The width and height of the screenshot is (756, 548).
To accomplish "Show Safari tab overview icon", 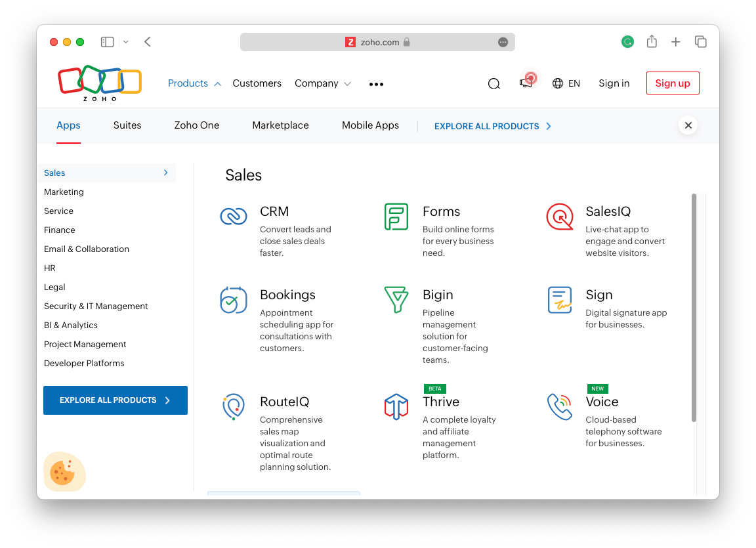I will click(701, 42).
